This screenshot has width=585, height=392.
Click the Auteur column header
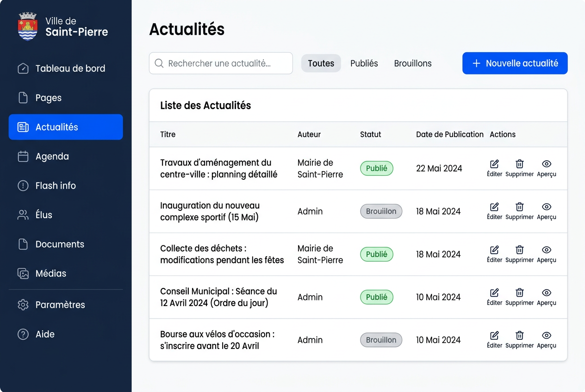pos(309,135)
